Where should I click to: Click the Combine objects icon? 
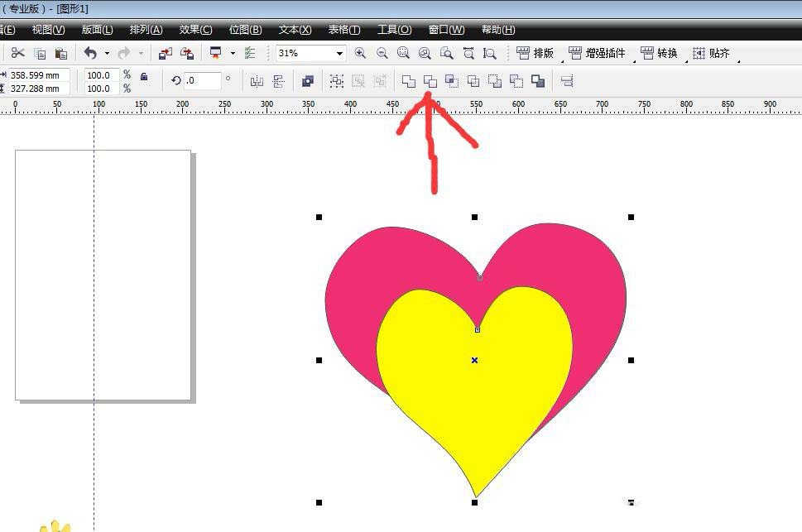[x=307, y=81]
